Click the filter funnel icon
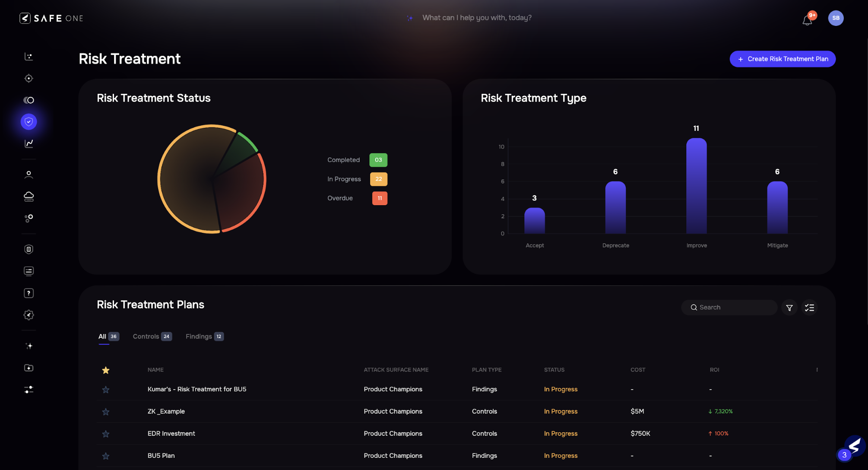 pos(789,308)
